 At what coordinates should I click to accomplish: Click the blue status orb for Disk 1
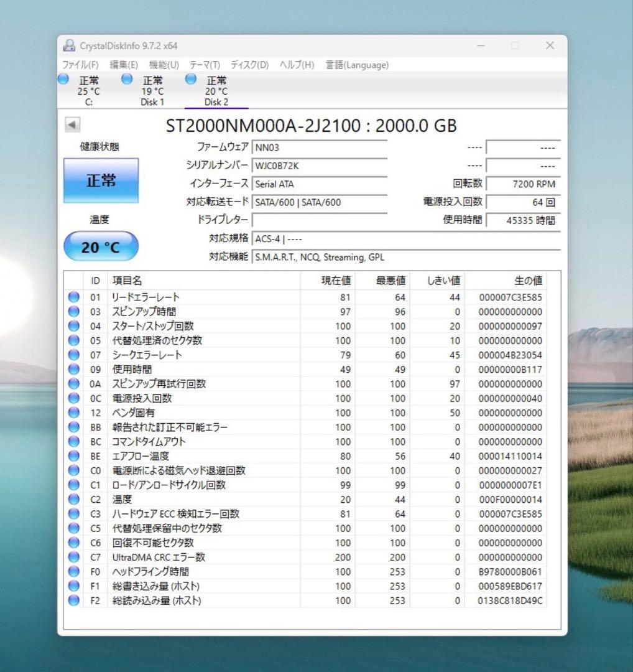[127, 79]
